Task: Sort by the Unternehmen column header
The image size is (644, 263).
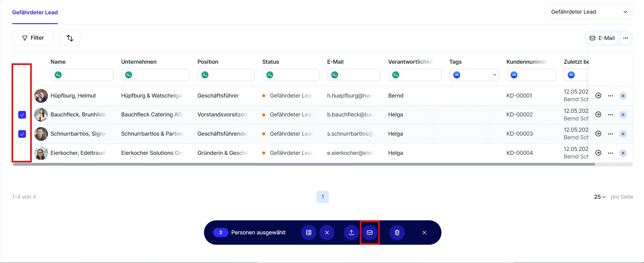Action: pyautogui.click(x=139, y=62)
